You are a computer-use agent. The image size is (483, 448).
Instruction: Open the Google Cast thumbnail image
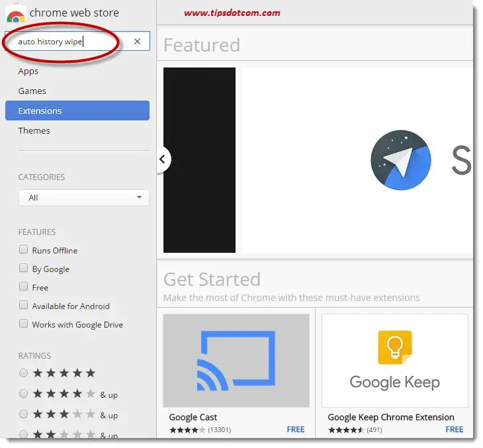point(236,361)
